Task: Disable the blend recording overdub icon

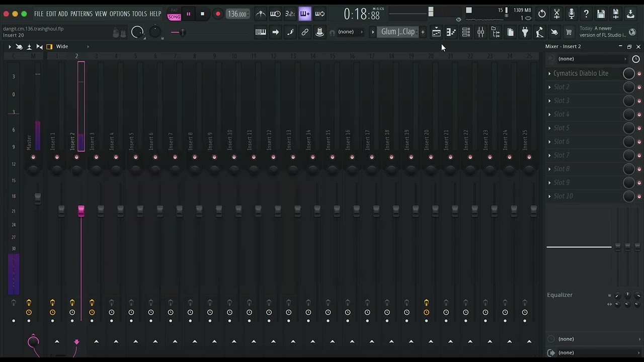Action: point(305,14)
